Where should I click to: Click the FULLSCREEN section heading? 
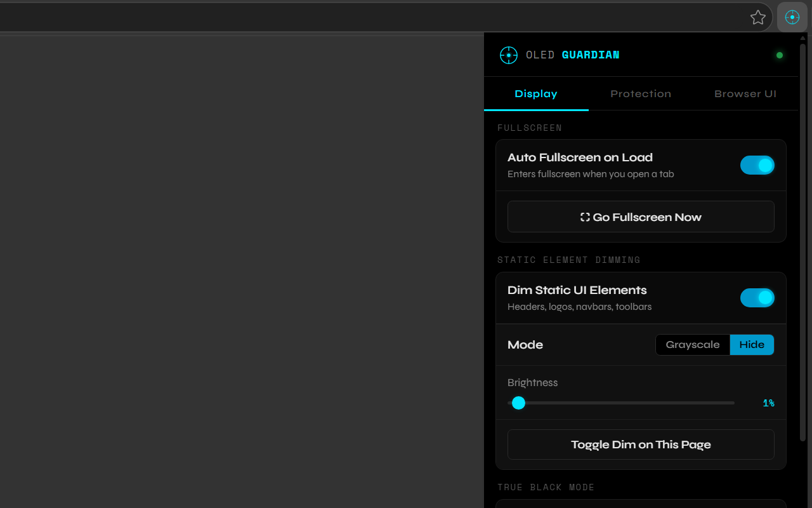[530, 128]
